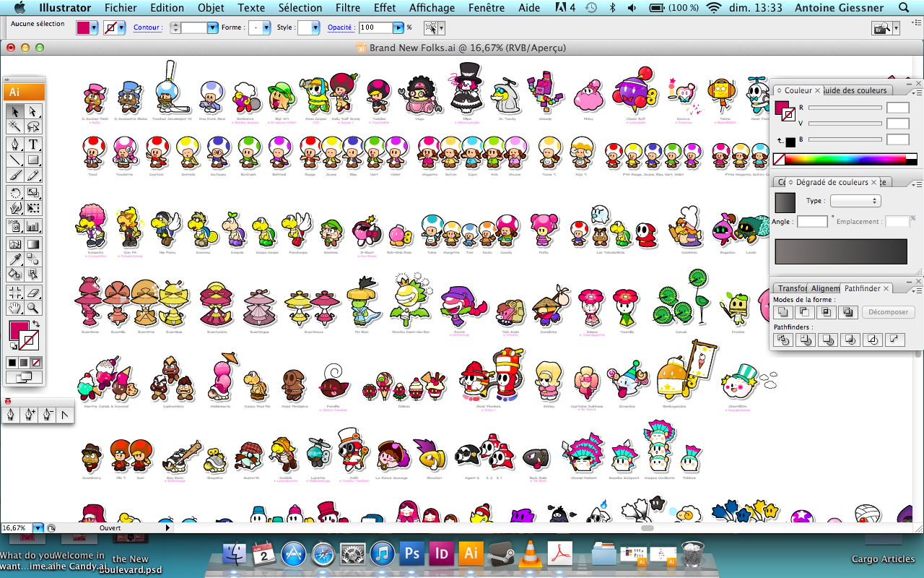This screenshot has height=578, width=924.
Task: Select the Blend tool
Action: 33,259
